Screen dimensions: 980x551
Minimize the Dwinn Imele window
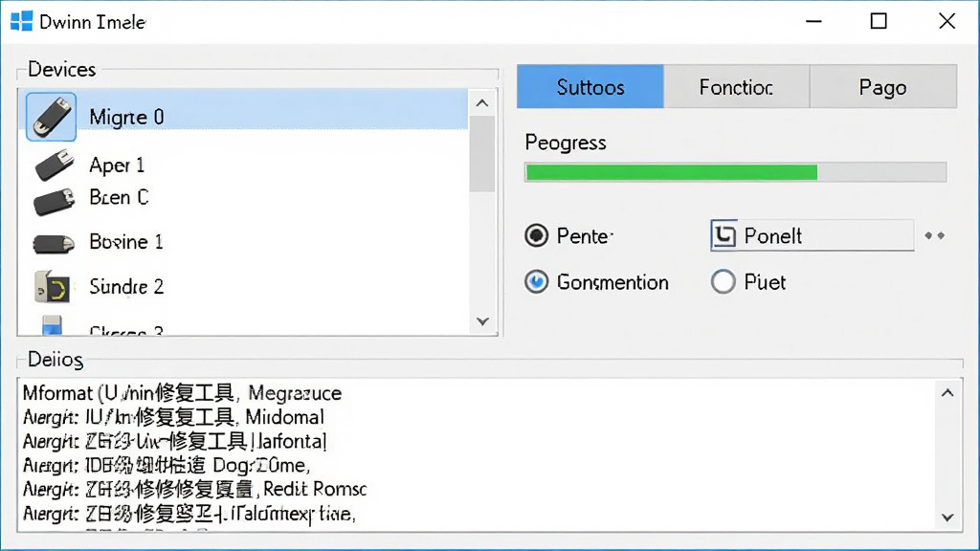click(813, 21)
